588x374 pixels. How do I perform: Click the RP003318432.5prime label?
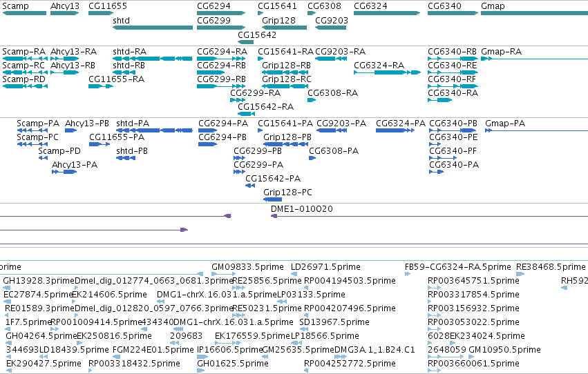pyautogui.click(x=134, y=364)
